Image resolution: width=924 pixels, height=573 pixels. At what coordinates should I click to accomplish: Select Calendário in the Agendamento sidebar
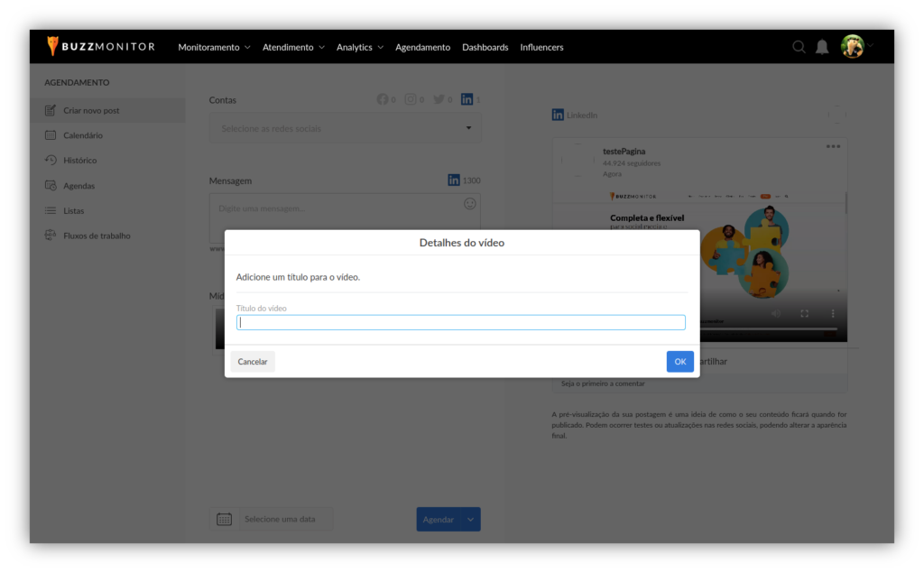[x=83, y=135]
